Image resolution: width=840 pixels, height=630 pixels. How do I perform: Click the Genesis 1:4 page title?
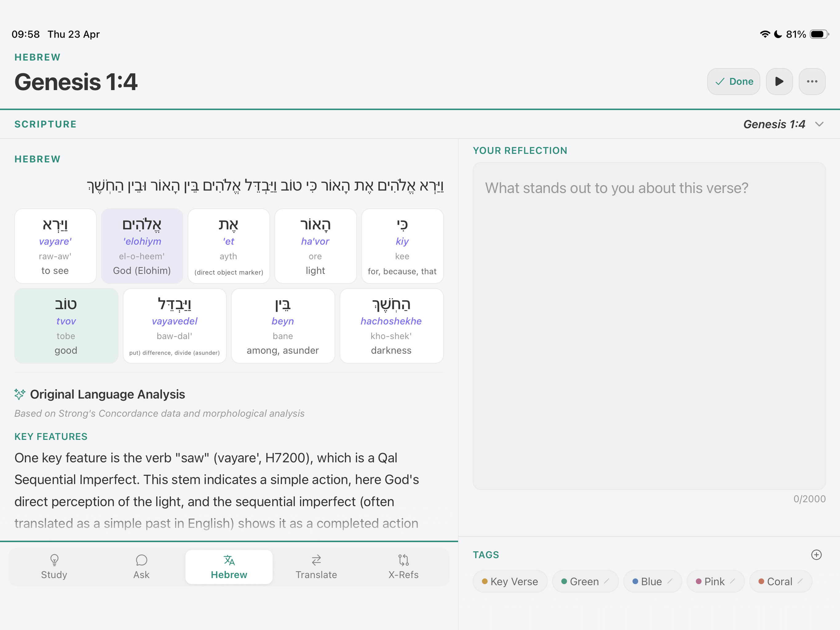(76, 82)
